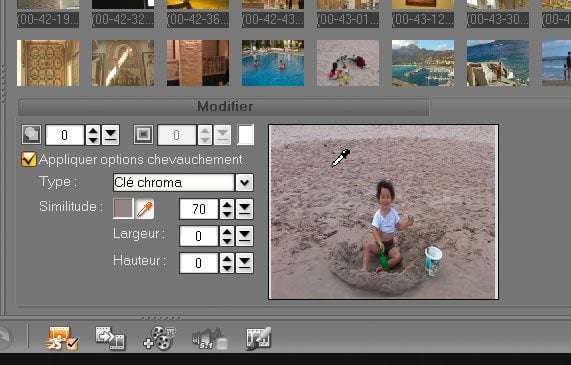
Task: Select the clip labeled (00-42-36
Action: point(198,20)
